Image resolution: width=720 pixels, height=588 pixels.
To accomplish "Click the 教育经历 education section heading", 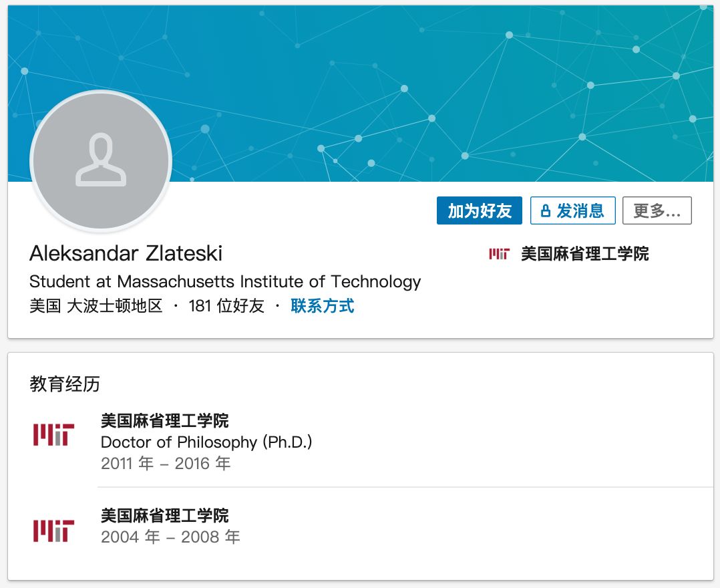I will (x=64, y=384).
